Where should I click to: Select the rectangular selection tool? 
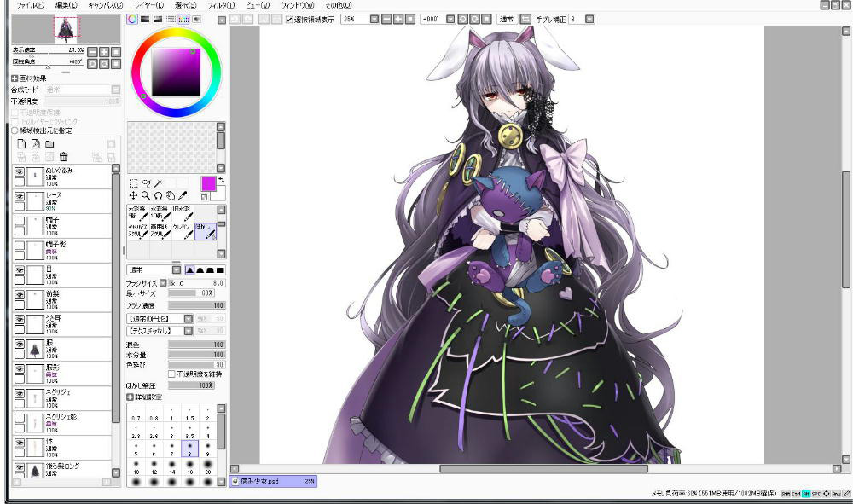133,182
